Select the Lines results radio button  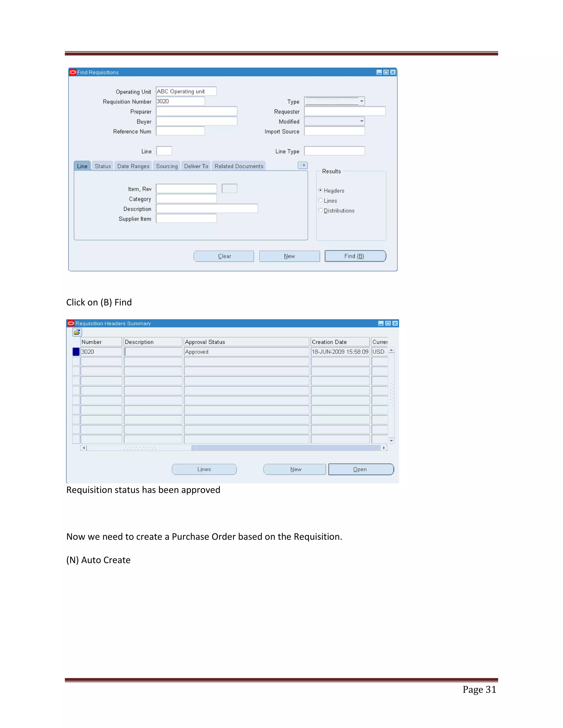pyautogui.click(x=320, y=200)
